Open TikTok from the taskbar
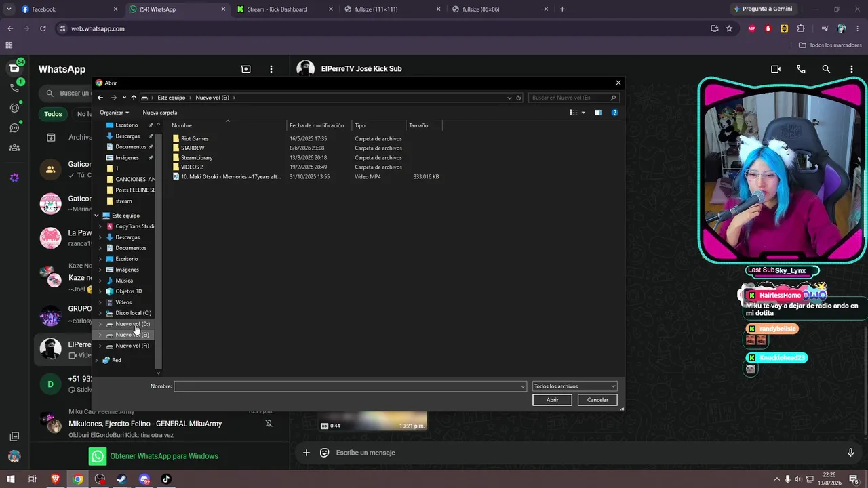 [166, 479]
